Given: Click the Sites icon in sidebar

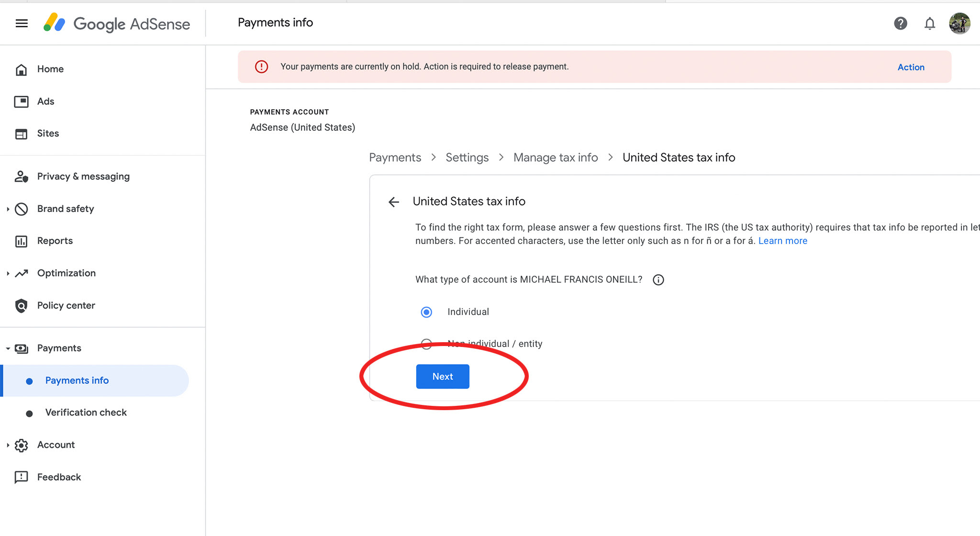Looking at the screenshot, I should tap(21, 134).
